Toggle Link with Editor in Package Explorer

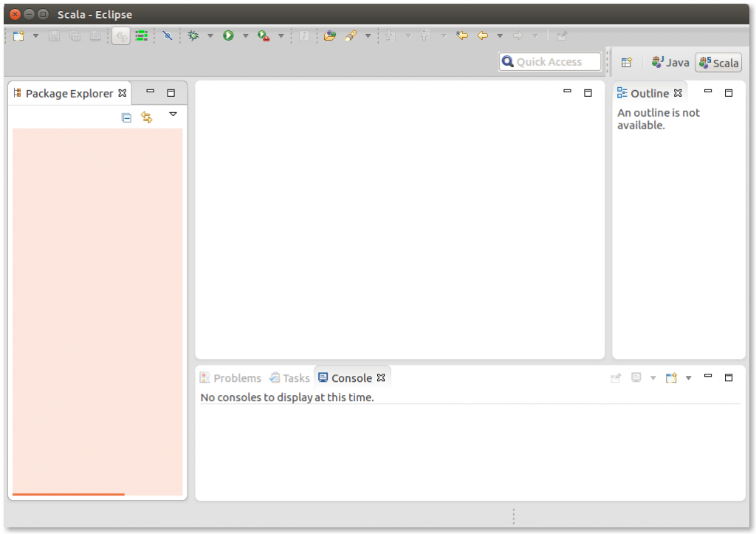(x=147, y=117)
